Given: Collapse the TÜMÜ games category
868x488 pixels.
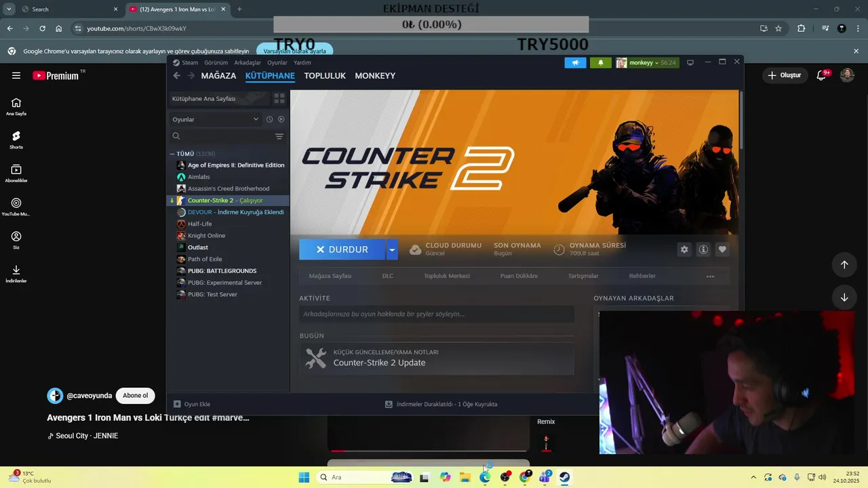Looking at the screenshot, I should [172, 154].
